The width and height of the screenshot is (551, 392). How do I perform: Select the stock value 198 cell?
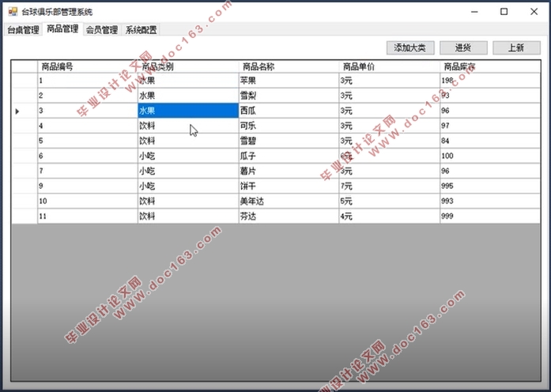(x=490, y=81)
